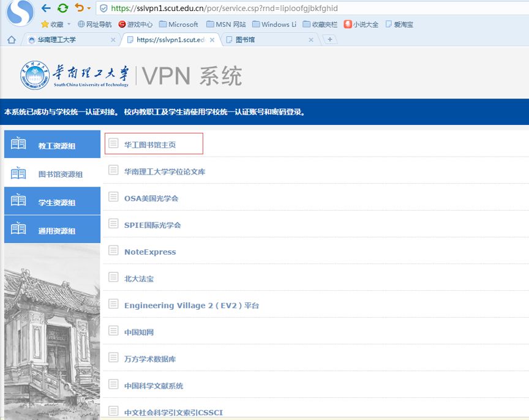Click the book icon beside 学生资源组
This screenshot has width=529, height=420.
[x=18, y=200]
